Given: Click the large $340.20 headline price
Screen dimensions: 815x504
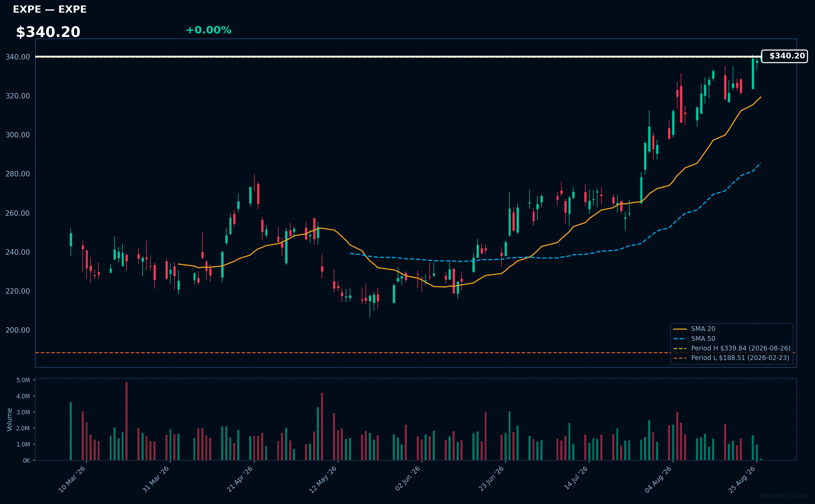Looking at the screenshot, I should click(x=48, y=32).
